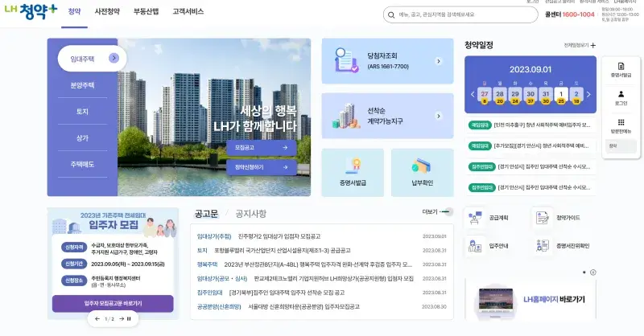The width and height of the screenshot is (644, 336).
Task: Click 입주자 모집공고문 바로가기 button
Action: pyautogui.click(x=113, y=304)
